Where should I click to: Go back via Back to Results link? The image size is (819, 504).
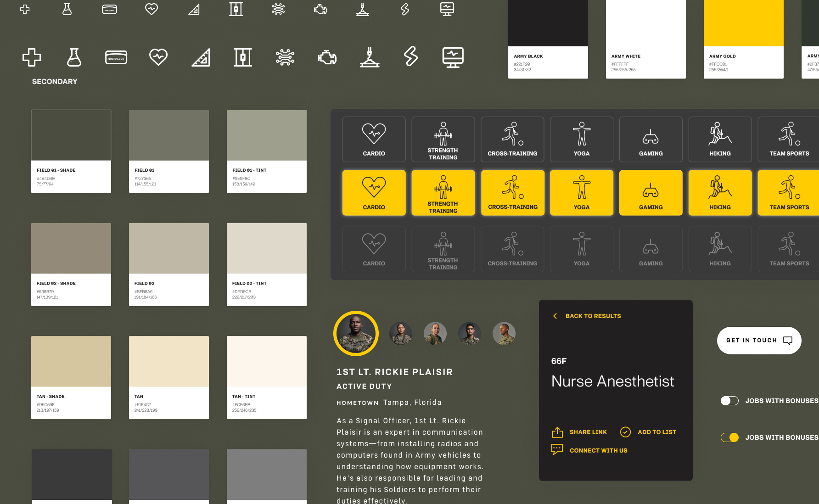point(593,316)
